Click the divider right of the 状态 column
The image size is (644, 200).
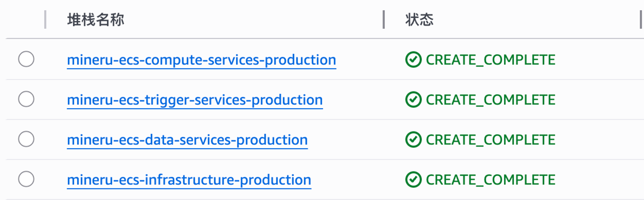point(641,20)
